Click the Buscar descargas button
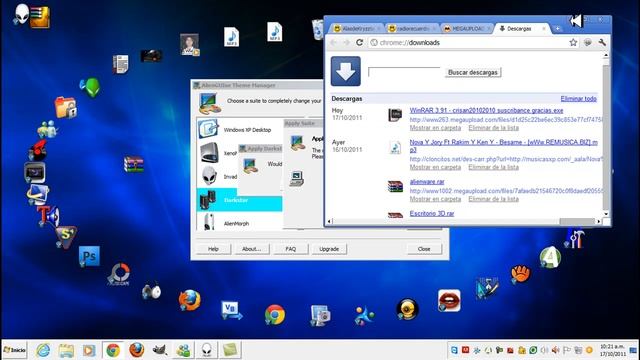This screenshot has height=360, width=640. coord(473,72)
